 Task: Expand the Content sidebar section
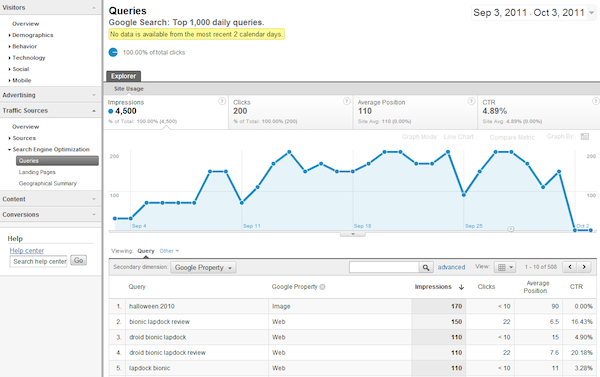[x=94, y=199]
